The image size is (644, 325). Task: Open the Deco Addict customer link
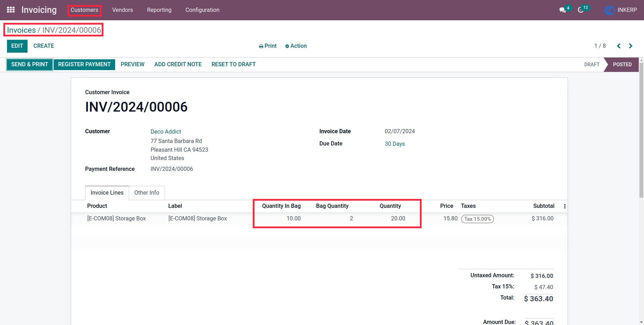pyautogui.click(x=166, y=131)
